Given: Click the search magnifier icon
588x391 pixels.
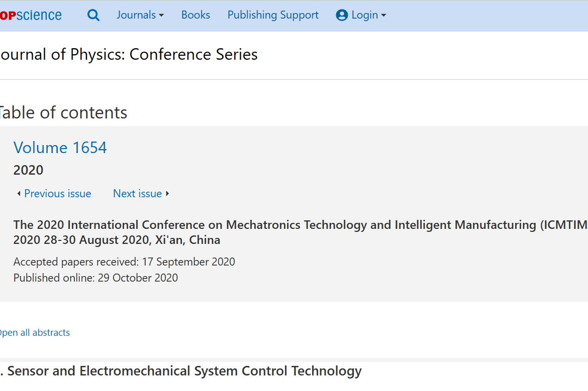Looking at the screenshot, I should point(93,15).
